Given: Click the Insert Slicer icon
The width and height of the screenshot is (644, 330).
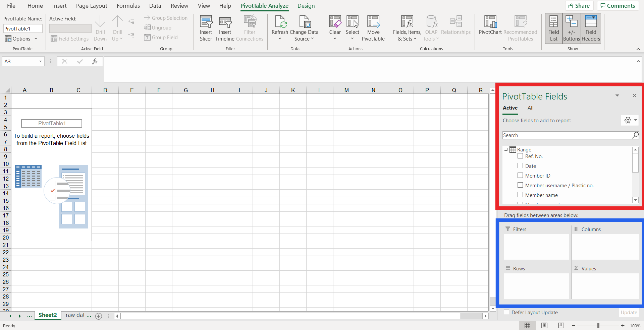Looking at the screenshot, I should pos(206,22).
